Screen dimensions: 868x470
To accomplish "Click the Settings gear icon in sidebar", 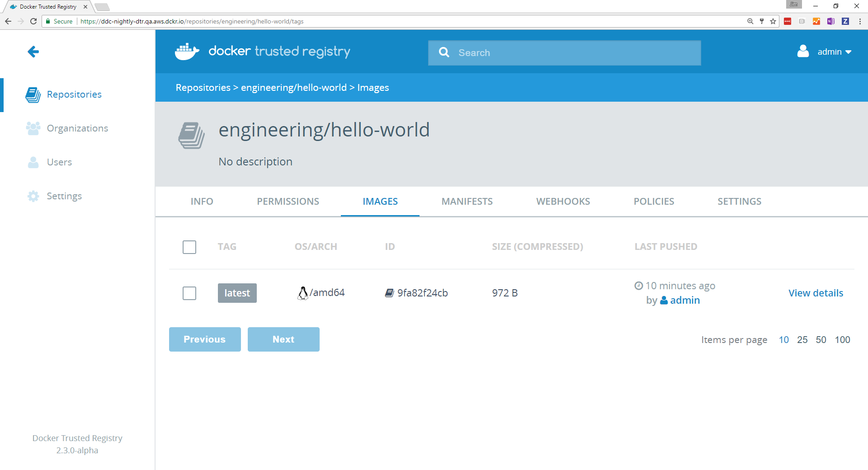I will click(x=33, y=196).
